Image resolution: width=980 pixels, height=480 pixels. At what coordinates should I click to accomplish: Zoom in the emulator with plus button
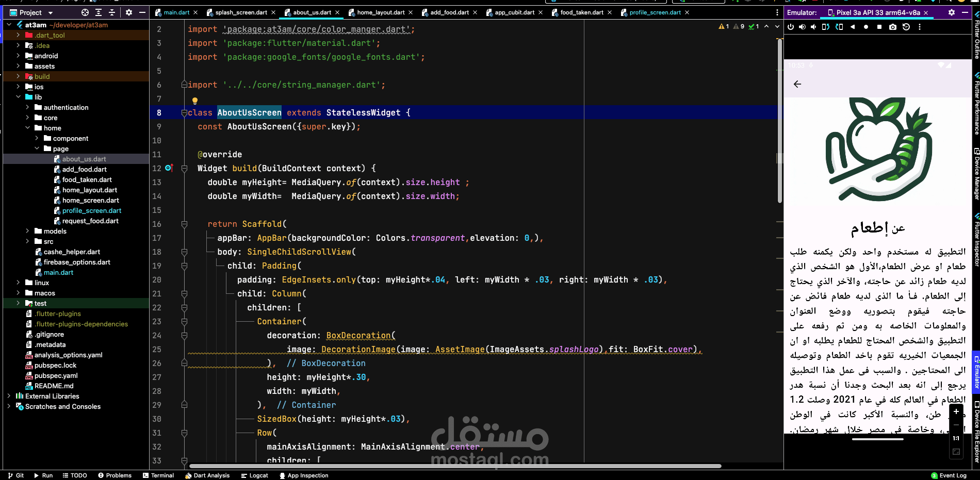click(x=956, y=411)
